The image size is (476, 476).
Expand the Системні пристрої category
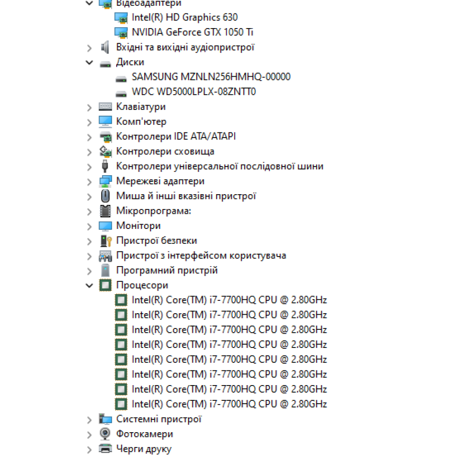pos(89,420)
